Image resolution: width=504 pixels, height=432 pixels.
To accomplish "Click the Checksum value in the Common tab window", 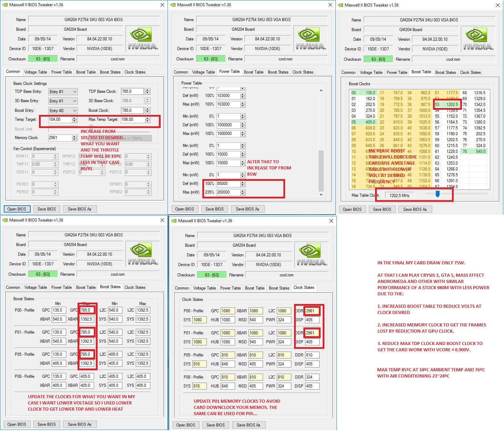I will pos(43,59).
